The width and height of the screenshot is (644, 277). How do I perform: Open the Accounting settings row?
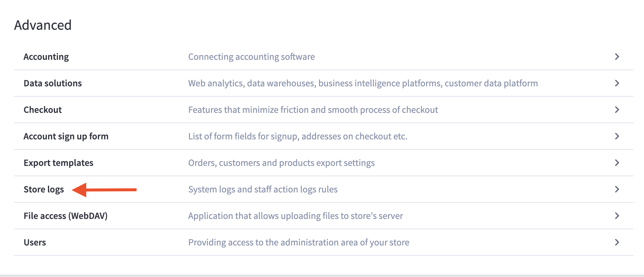point(46,57)
